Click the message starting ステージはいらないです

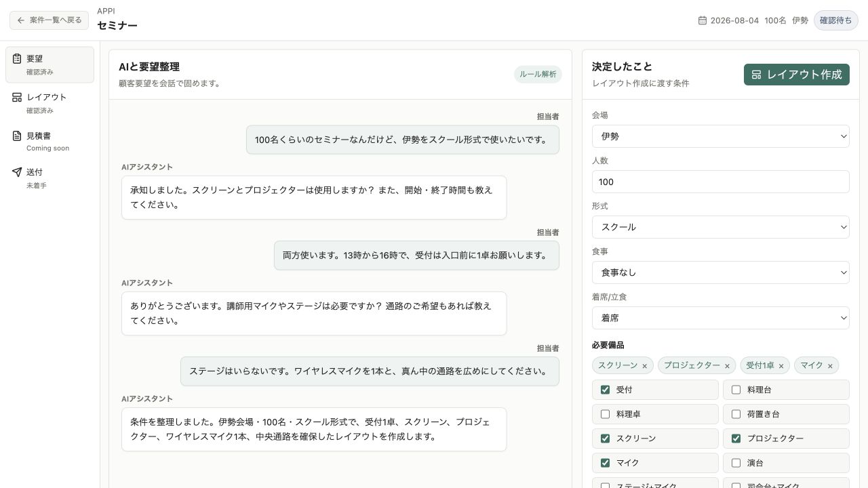pos(370,371)
